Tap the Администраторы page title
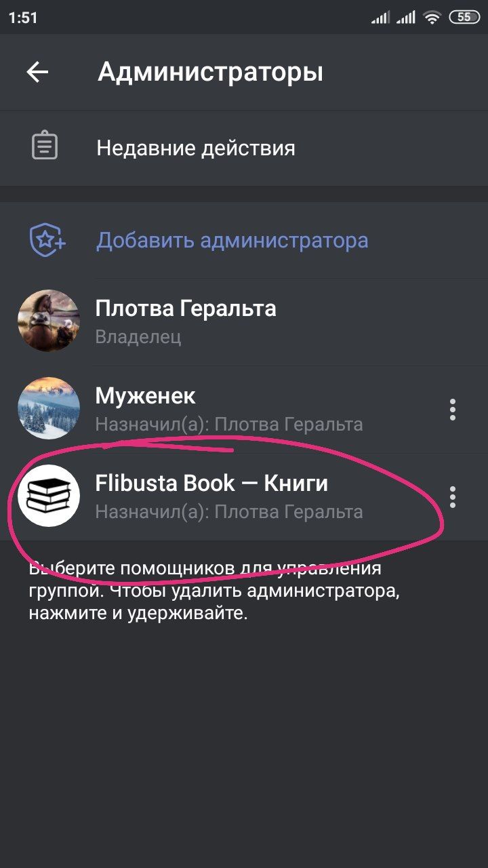Image resolution: width=488 pixels, height=868 pixels. pyautogui.click(x=210, y=72)
